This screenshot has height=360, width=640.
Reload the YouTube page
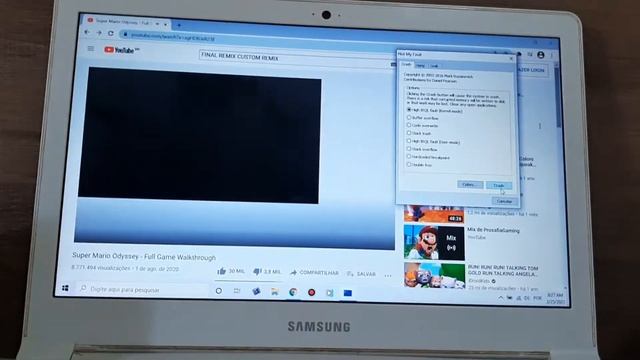pyautogui.click(x=111, y=33)
